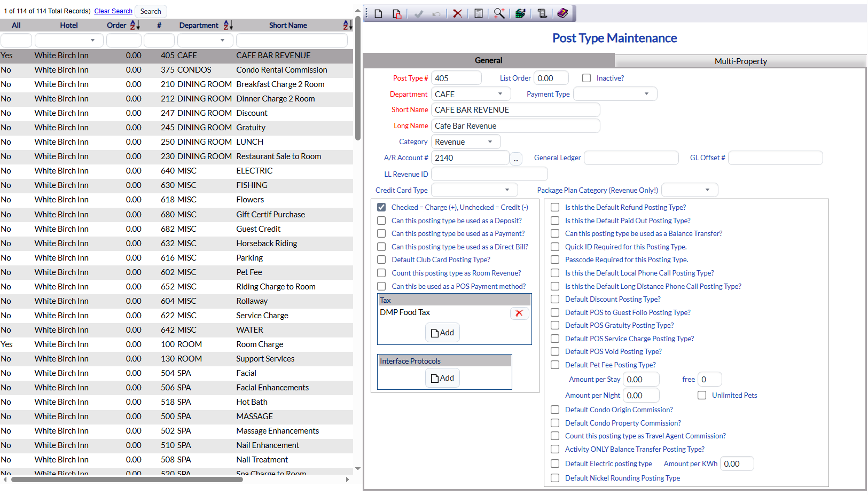Check 'Count as Room Revenue' box

(x=381, y=273)
